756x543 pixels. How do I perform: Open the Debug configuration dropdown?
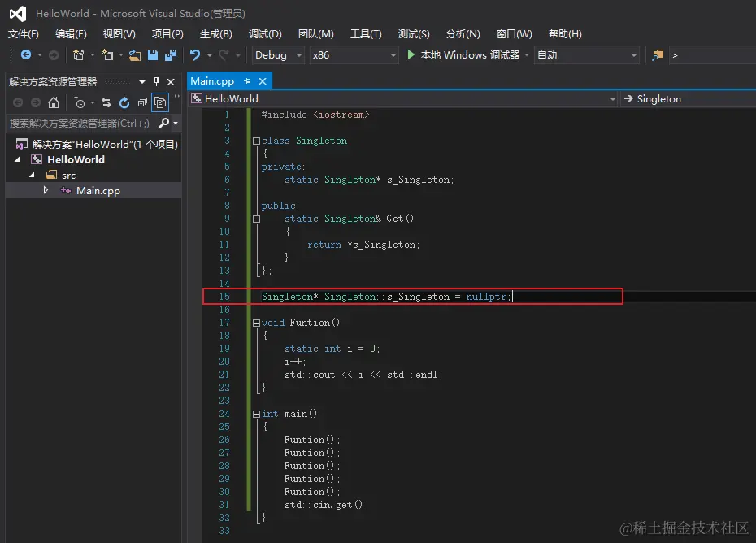pos(278,55)
